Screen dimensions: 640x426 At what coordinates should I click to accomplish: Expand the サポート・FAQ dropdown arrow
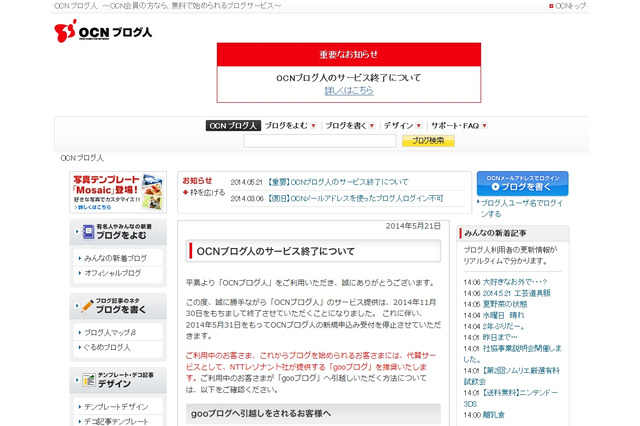484,126
